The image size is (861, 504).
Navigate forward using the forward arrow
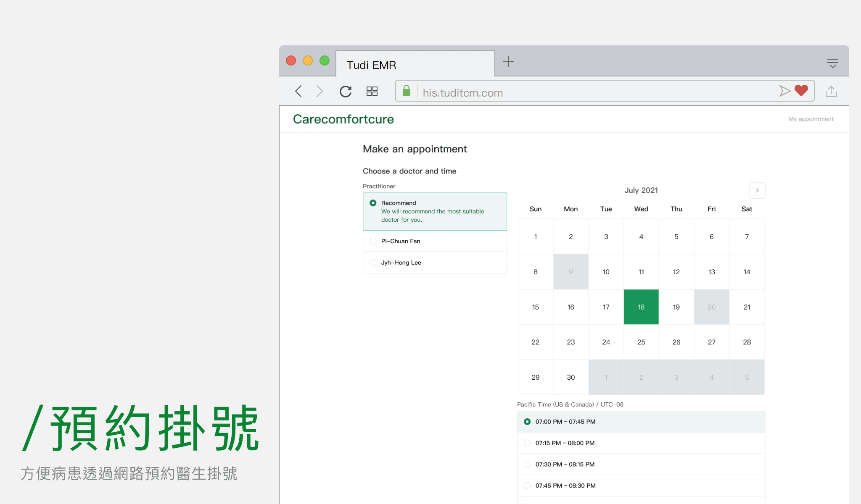pyautogui.click(x=320, y=91)
